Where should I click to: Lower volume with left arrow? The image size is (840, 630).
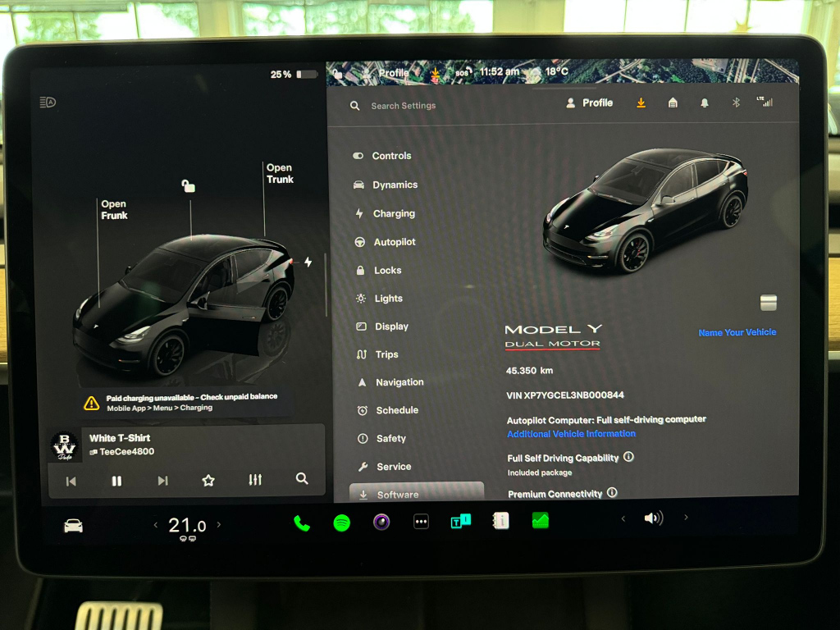click(623, 518)
